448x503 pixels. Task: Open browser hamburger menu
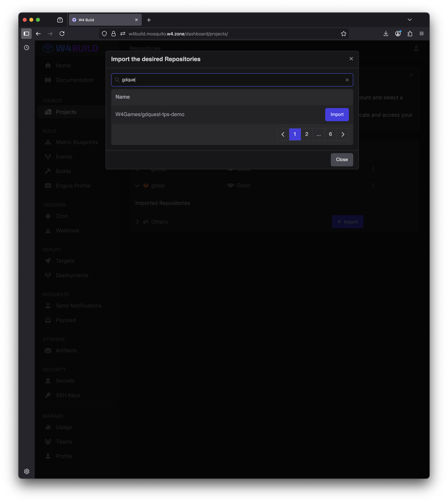tap(421, 34)
